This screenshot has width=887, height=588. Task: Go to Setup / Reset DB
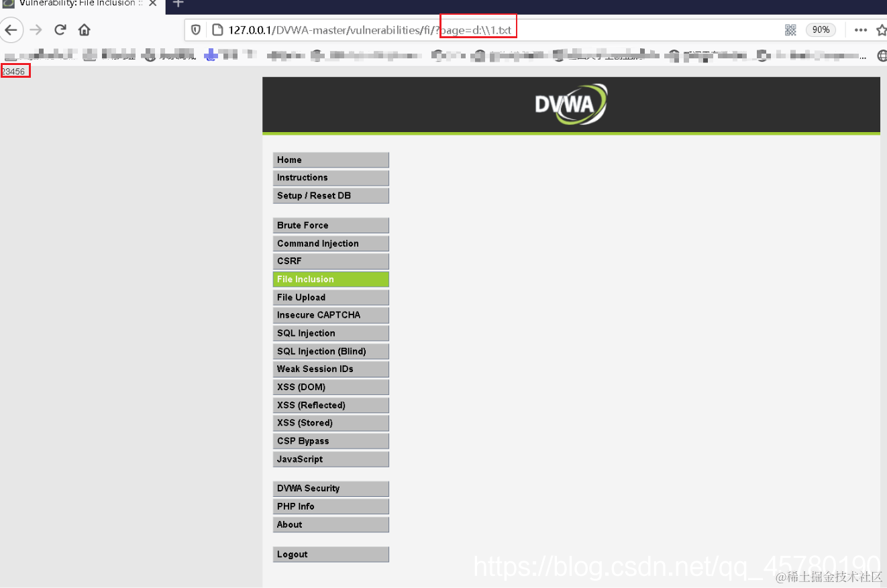point(331,196)
